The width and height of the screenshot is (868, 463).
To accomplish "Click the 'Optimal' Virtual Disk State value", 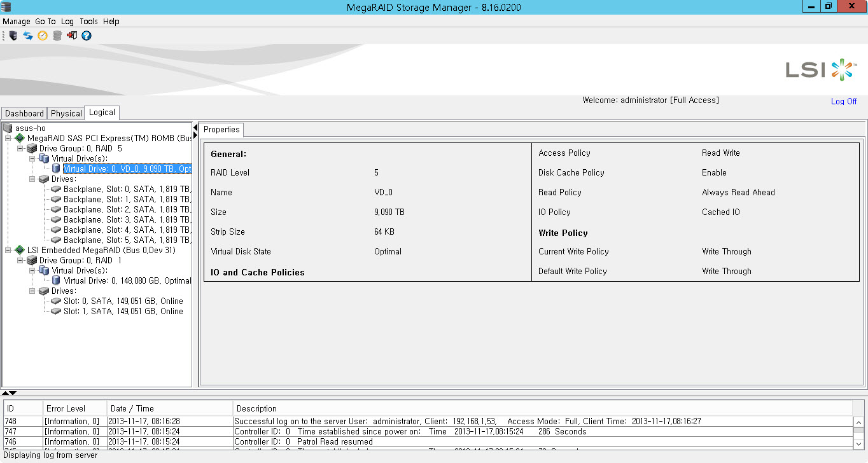I will 388,251.
